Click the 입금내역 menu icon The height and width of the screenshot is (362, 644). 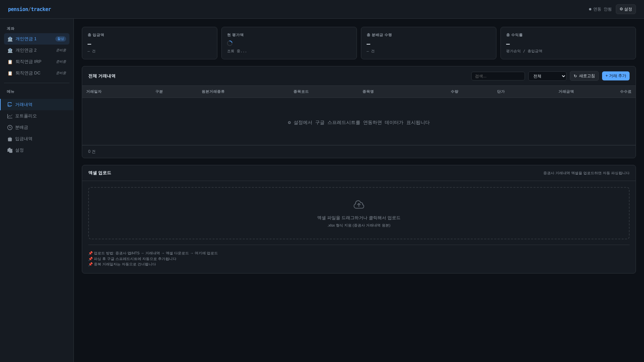(x=10, y=139)
